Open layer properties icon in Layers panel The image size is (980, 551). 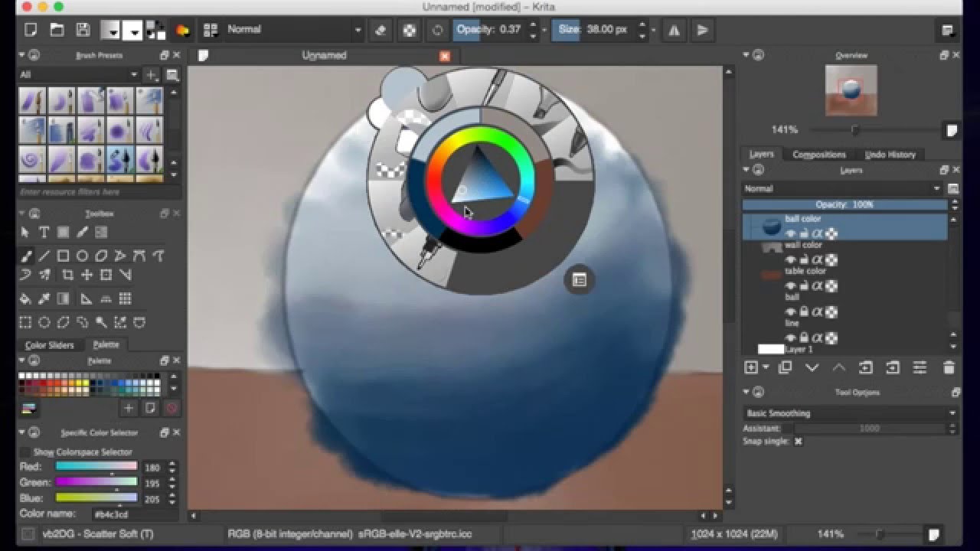click(x=920, y=368)
